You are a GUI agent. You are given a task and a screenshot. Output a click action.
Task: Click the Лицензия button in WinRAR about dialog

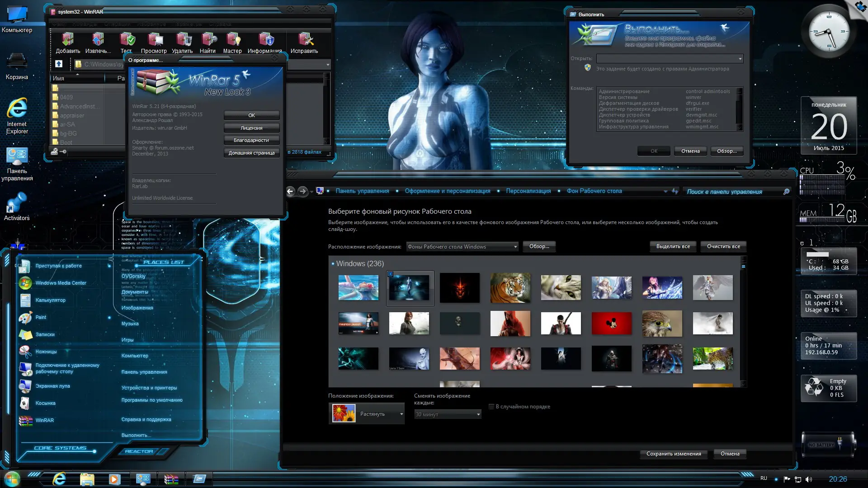[x=251, y=128]
